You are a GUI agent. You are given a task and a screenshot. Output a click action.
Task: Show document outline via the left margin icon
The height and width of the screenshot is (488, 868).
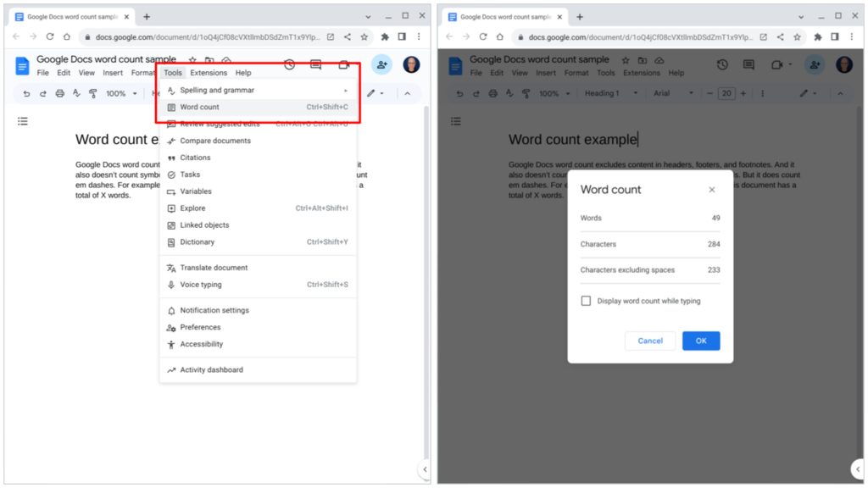(x=23, y=121)
